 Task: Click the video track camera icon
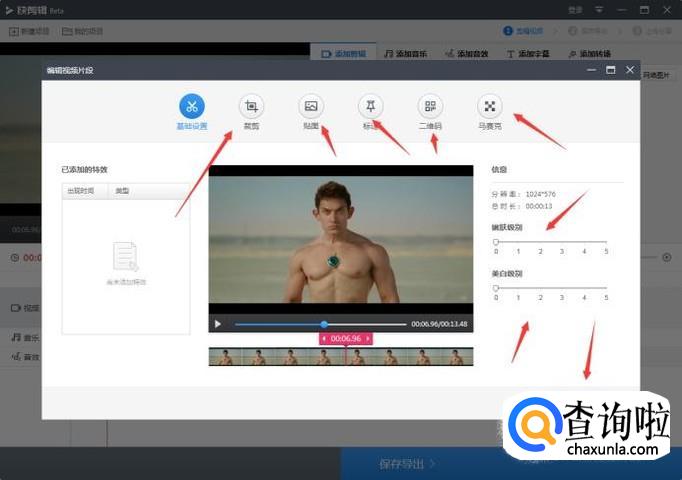[x=16, y=308]
